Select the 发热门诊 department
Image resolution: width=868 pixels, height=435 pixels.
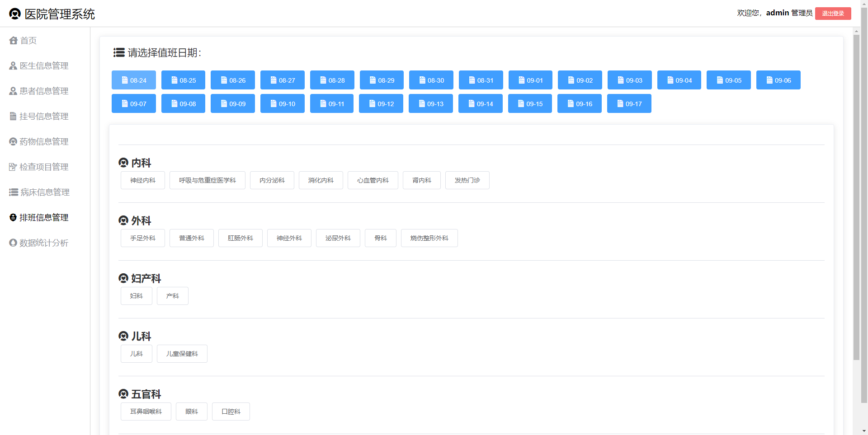(467, 180)
